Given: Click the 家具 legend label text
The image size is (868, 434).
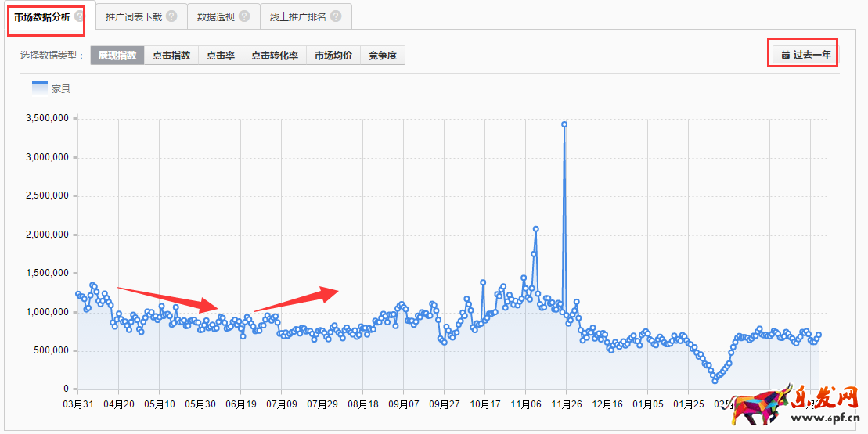Looking at the screenshot, I should tap(61, 89).
